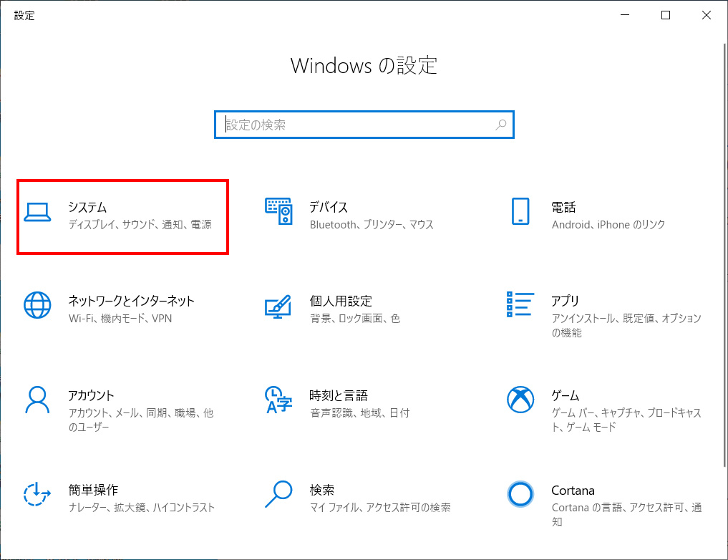Screen dimensions: 728x560
Task: Open アプリ settings title
Action: (x=565, y=301)
